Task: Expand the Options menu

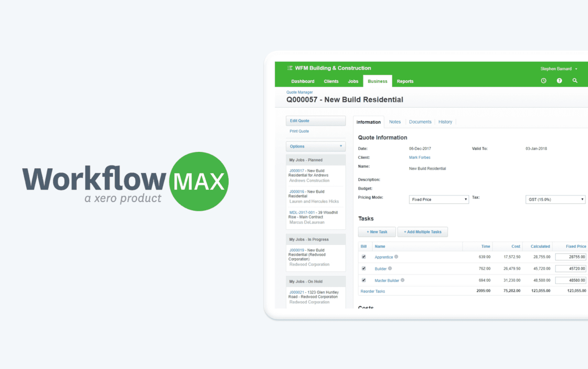Action: pyautogui.click(x=315, y=146)
